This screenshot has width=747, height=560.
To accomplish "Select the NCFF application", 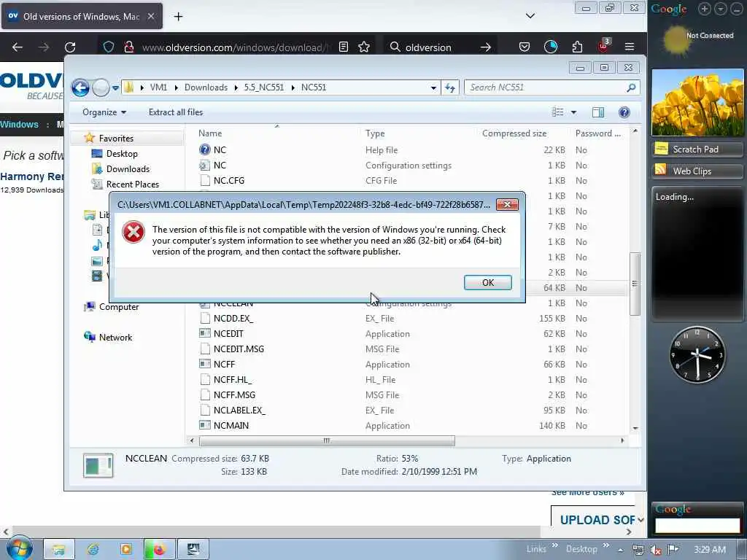I will [x=224, y=365].
